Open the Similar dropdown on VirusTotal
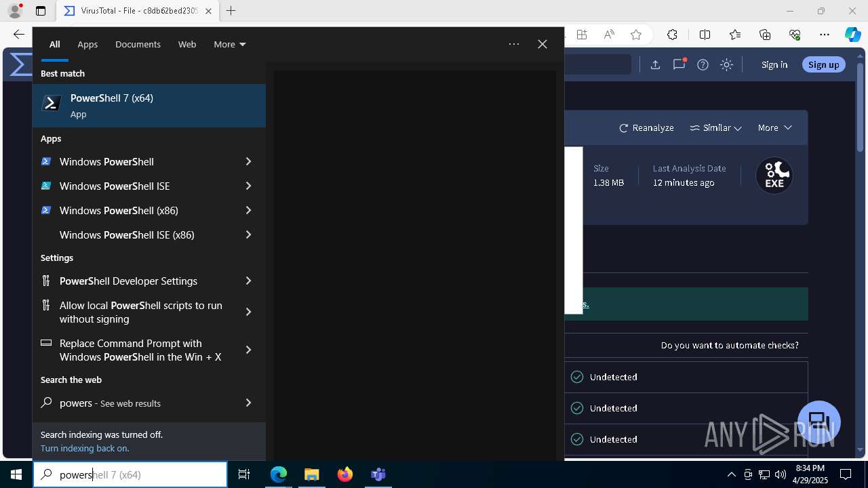Screen dimensions: 868x488 [x=715, y=127]
